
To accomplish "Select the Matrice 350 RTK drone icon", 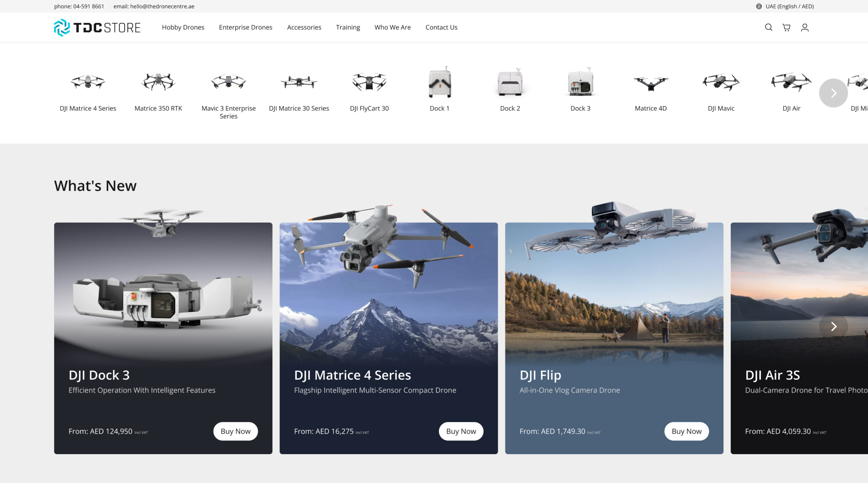I will (158, 82).
